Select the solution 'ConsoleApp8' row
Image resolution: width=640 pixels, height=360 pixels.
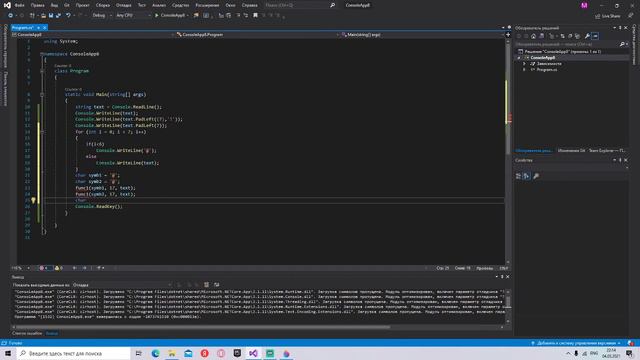tap(571, 51)
